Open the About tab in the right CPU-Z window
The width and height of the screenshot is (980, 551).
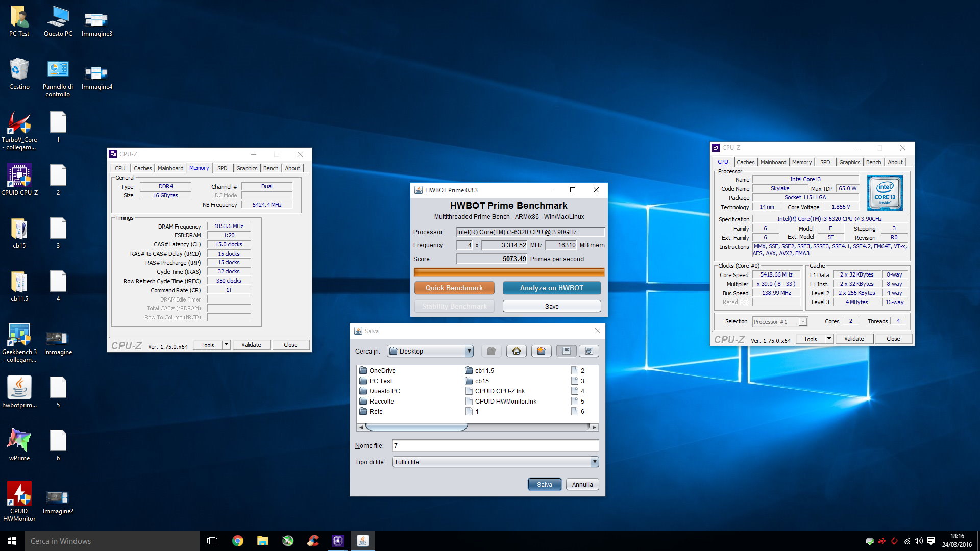(x=895, y=162)
